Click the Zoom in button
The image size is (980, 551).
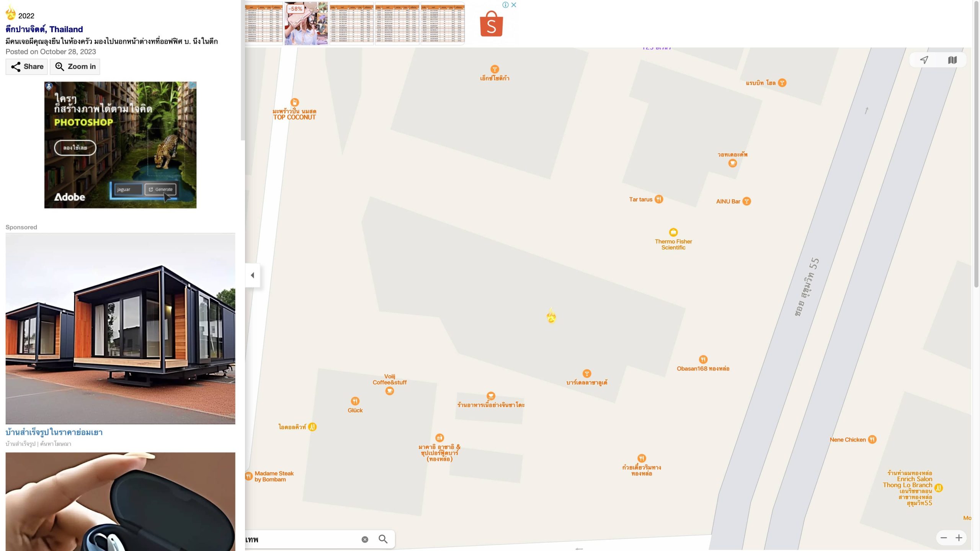click(x=75, y=67)
